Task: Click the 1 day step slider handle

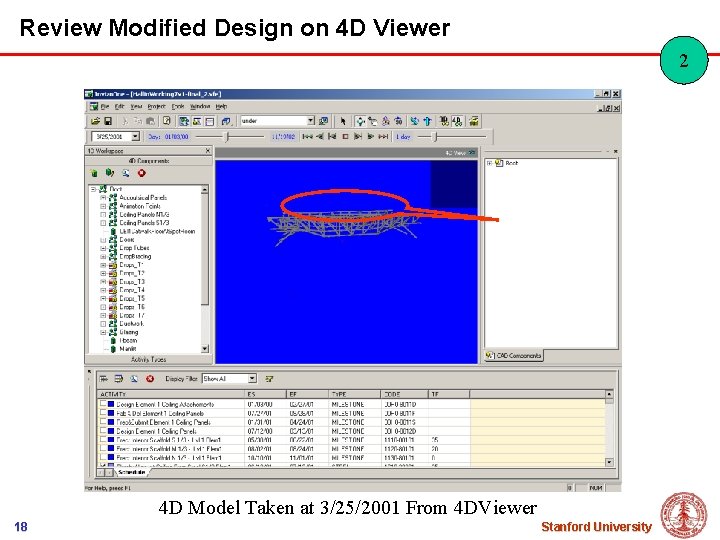Action: [x=435, y=136]
